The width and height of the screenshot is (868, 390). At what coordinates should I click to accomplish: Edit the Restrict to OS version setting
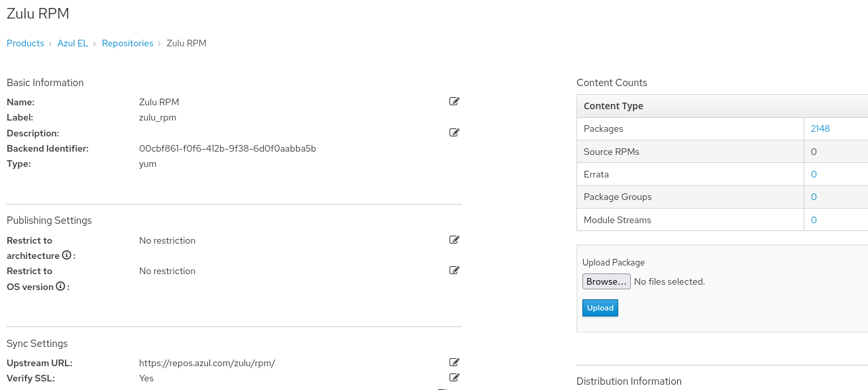click(x=454, y=270)
